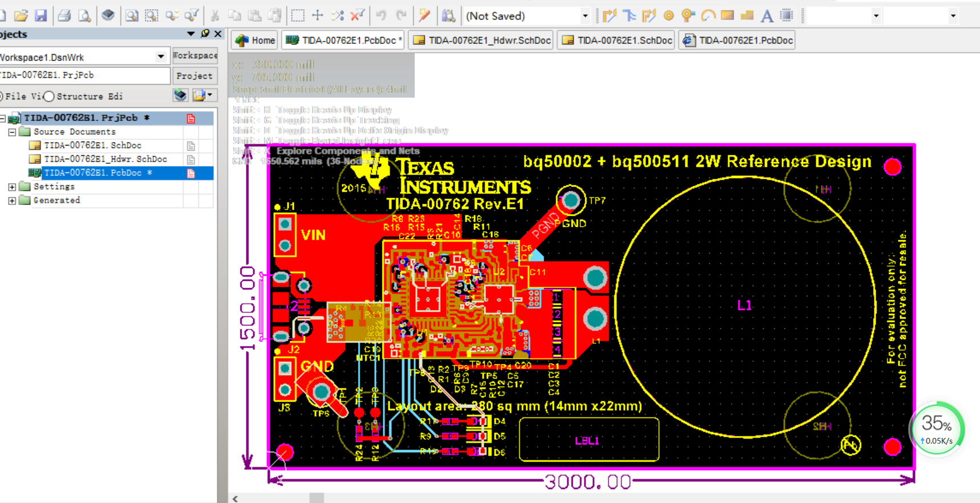Select the Place Polygon Plane tool
The image size is (980, 503).
point(747,15)
